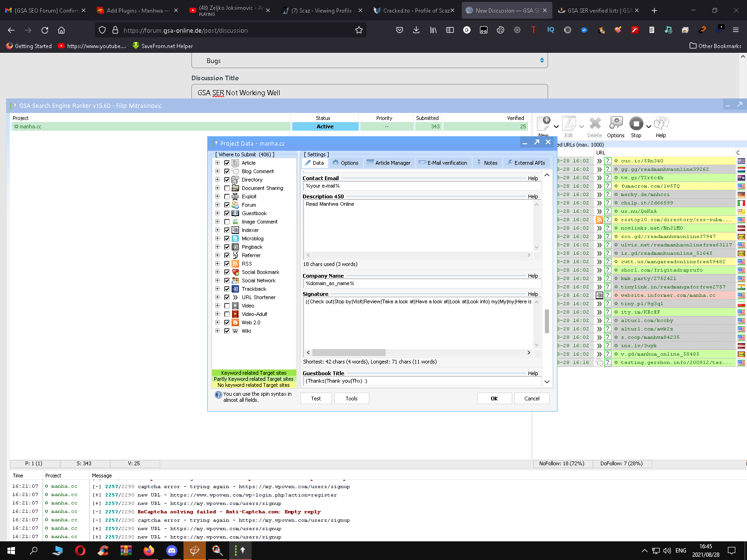Viewport: 747px width, 560px height.
Task: Click the Exploit engine icon
Action: click(x=236, y=196)
